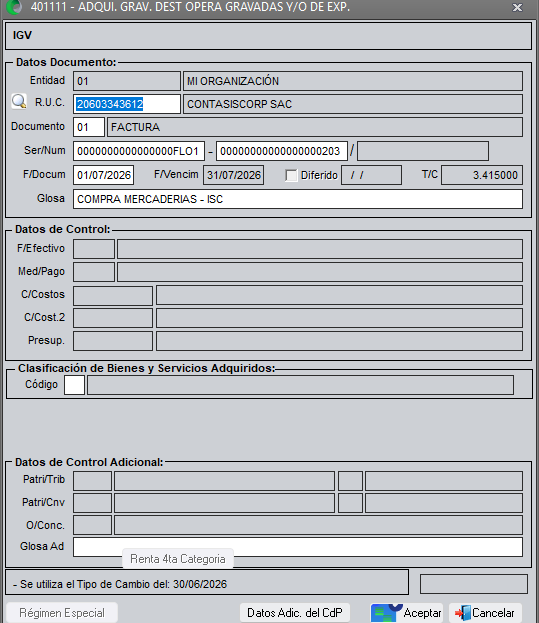Close the 401111 dialog window

517,8
